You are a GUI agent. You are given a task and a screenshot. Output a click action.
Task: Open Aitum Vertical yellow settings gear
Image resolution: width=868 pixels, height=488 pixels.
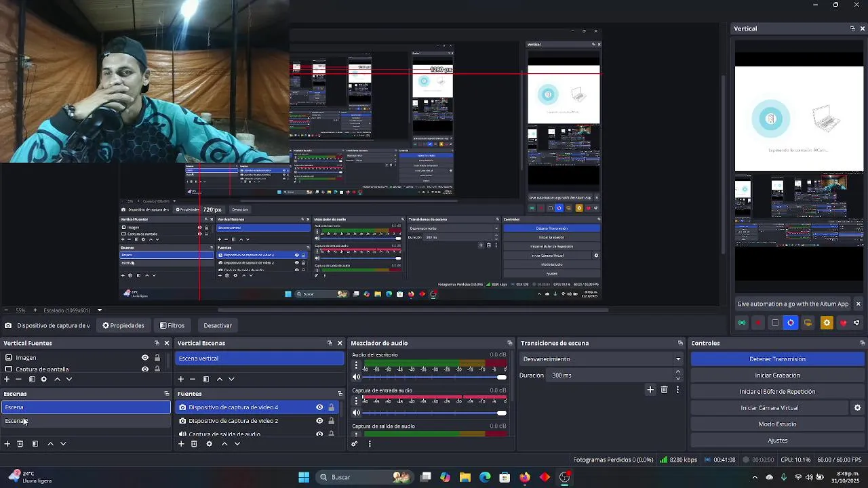[x=826, y=323]
